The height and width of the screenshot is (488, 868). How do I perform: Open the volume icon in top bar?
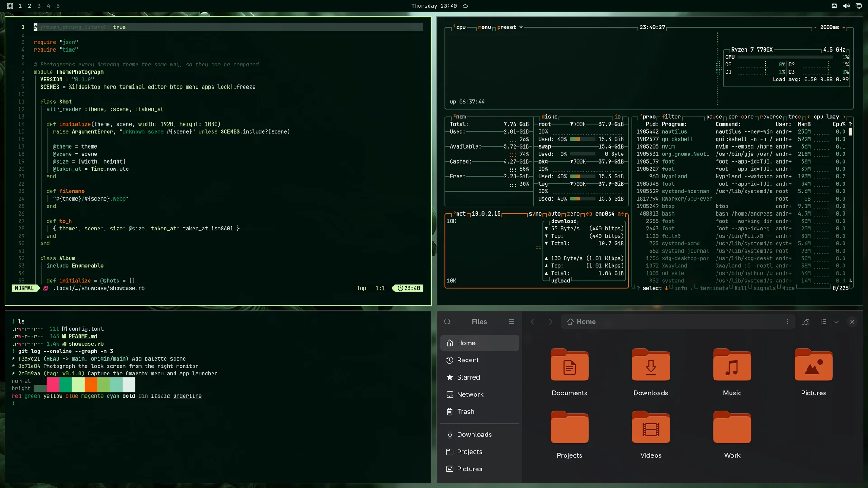(846, 6)
